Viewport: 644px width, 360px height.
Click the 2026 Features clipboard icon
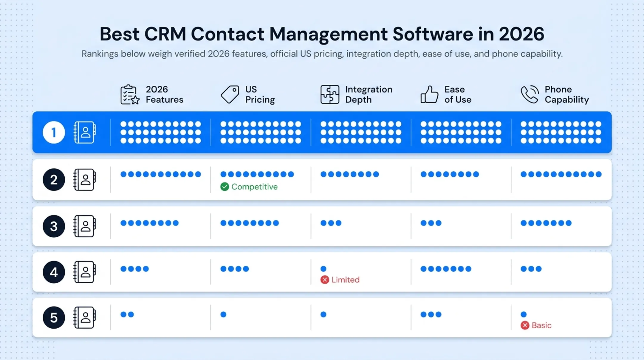(130, 94)
